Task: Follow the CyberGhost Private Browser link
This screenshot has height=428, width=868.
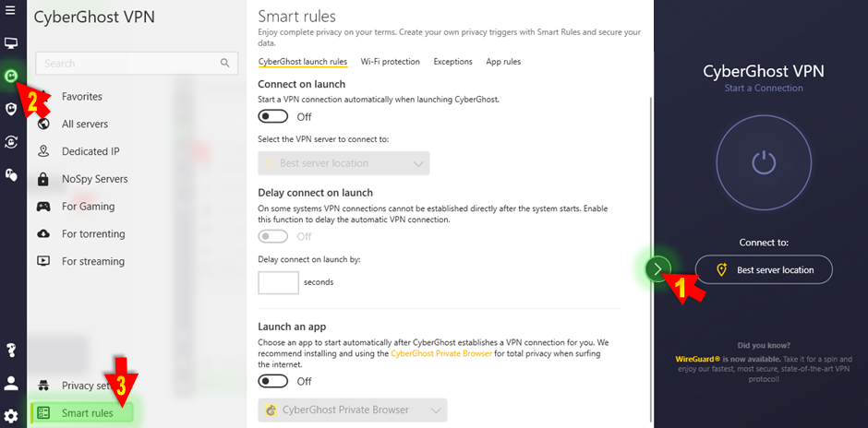Action: pyautogui.click(x=441, y=354)
